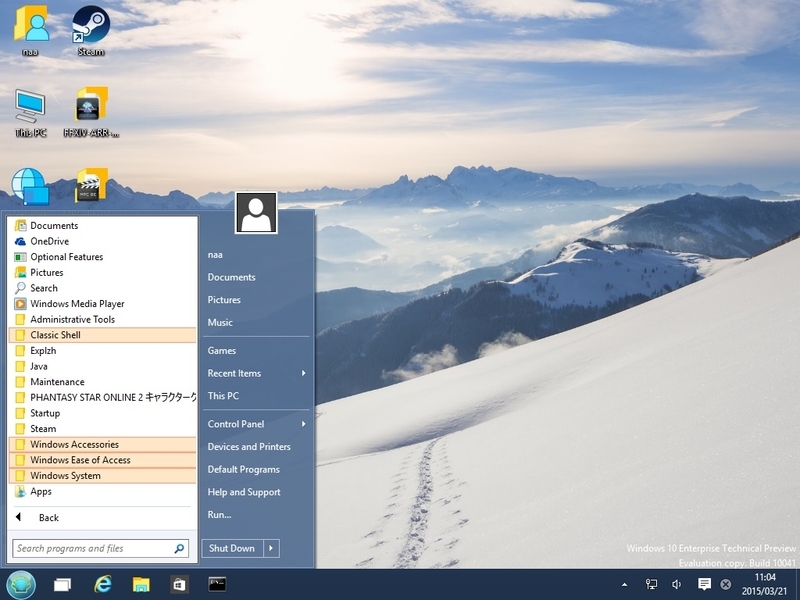Open File Explorer from the taskbar
The image size is (800, 600).
point(141,585)
